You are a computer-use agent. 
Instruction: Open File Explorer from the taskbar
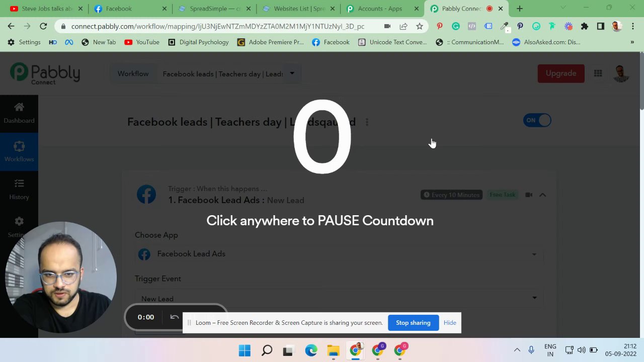pos(333,350)
